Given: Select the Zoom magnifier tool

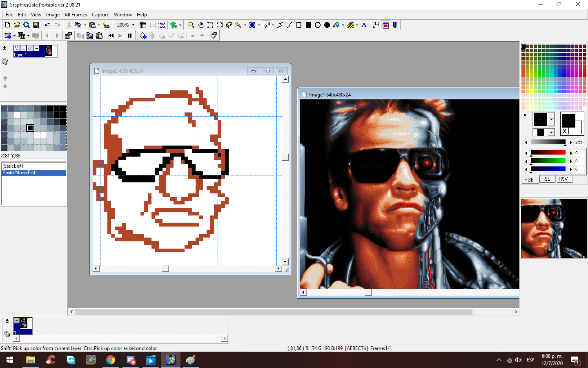Looking at the screenshot, I should pos(191,25).
